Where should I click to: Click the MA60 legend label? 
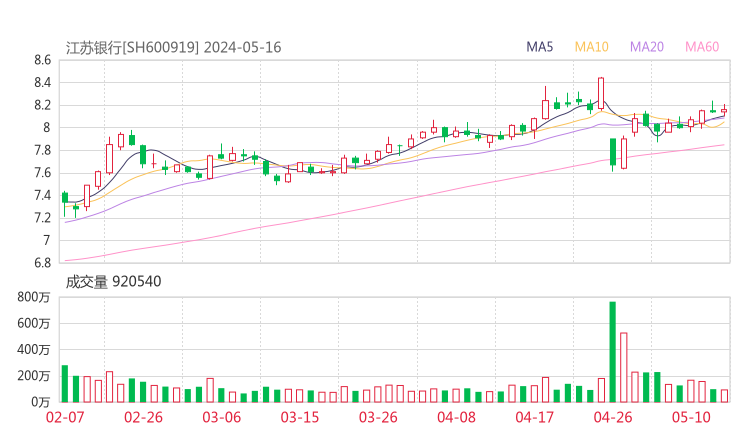702,47
